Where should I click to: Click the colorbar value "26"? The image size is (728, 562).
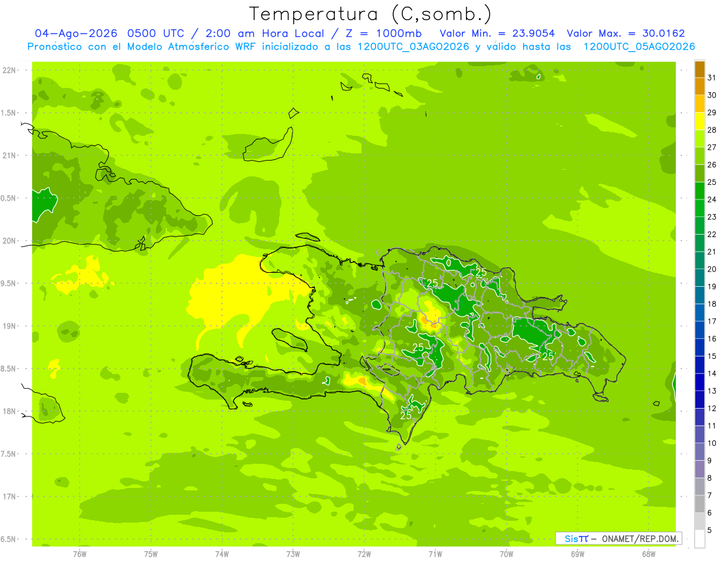pyautogui.click(x=712, y=165)
